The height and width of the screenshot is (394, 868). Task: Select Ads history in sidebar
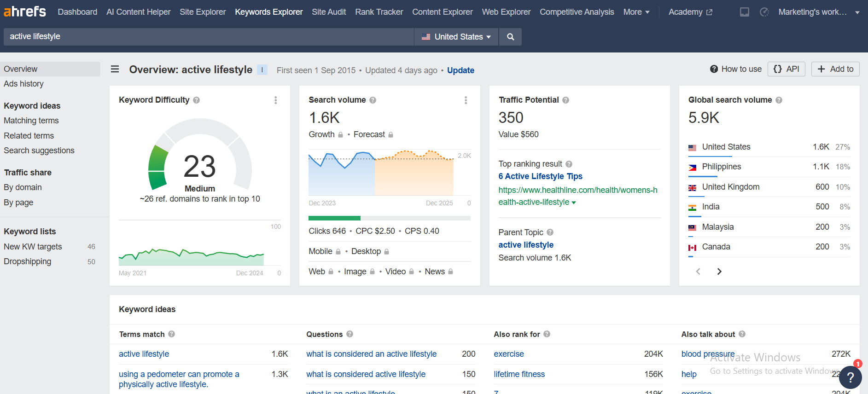pyautogui.click(x=24, y=84)
